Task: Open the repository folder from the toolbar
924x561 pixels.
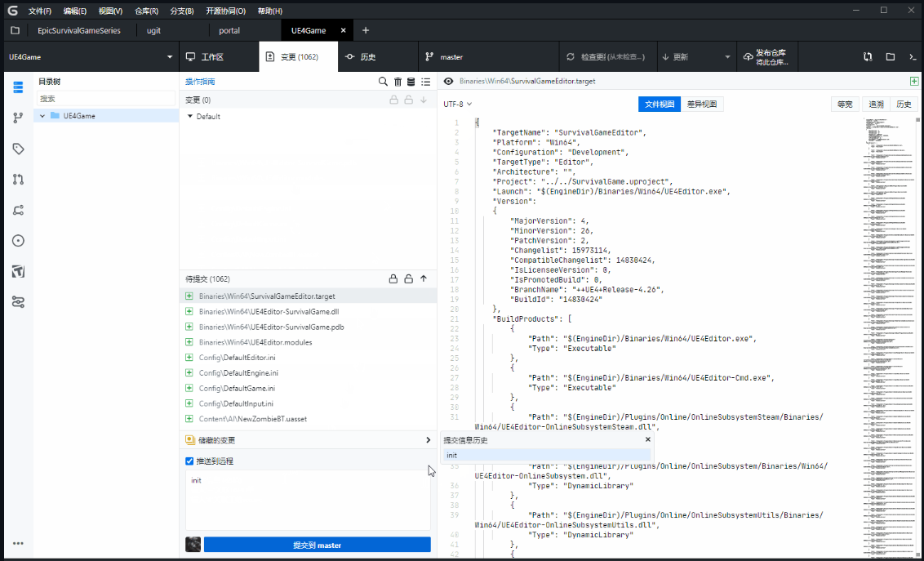Action: click(891, 56)
